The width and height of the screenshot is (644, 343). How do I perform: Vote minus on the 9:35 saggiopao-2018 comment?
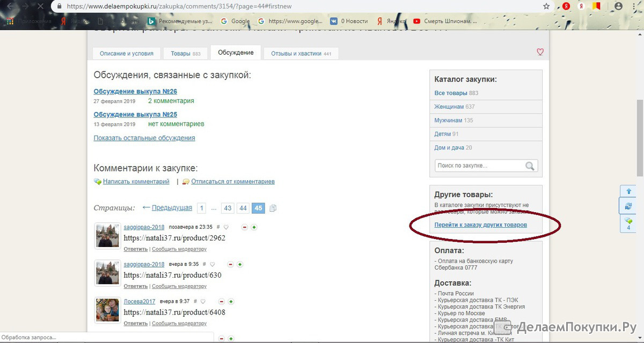[231, 264]
